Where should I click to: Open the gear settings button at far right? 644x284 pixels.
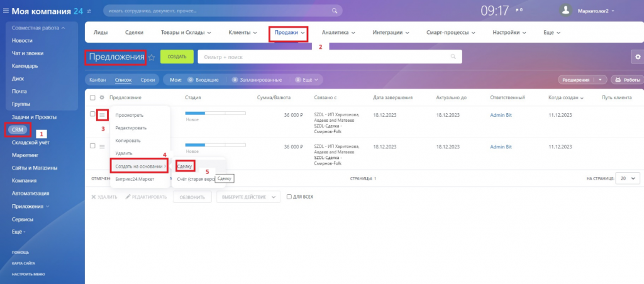point(637,57)
